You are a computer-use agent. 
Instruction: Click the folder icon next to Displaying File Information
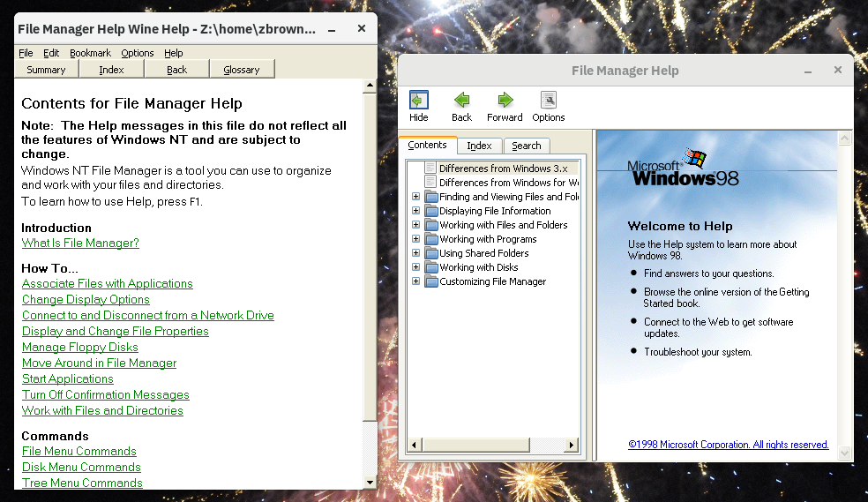point(431,211)
